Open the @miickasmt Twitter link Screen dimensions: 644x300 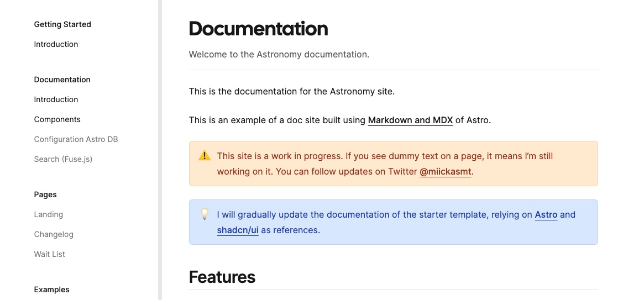tap(446, 172)
